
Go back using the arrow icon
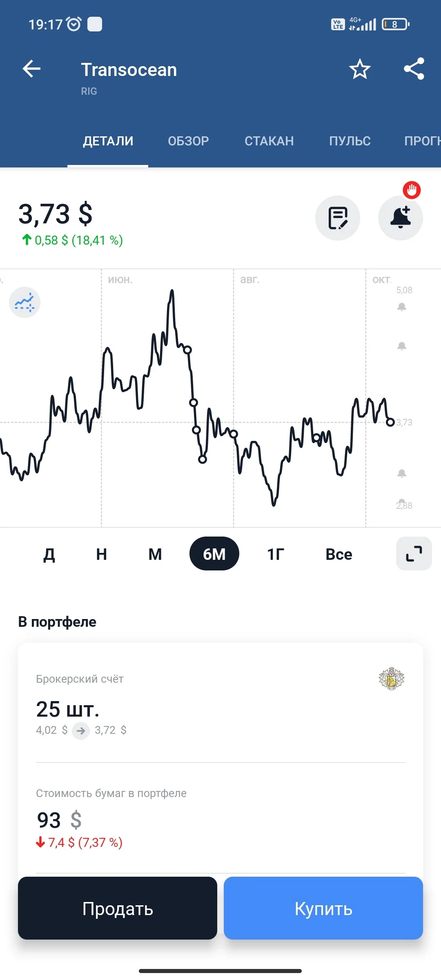[31, 69]
